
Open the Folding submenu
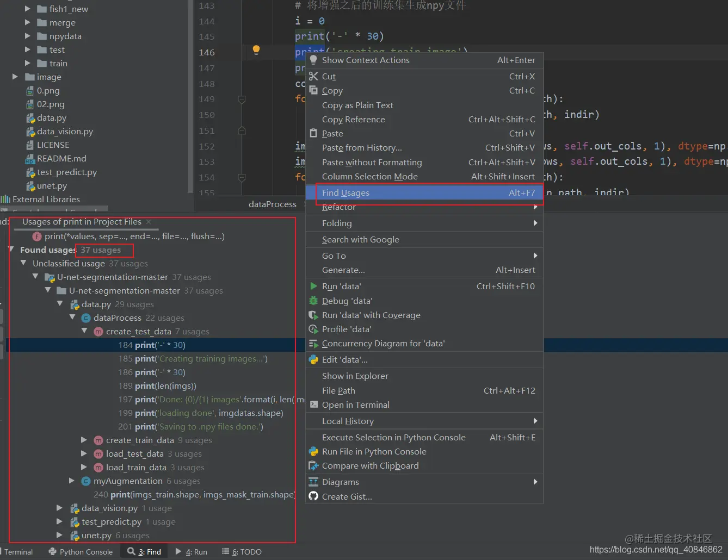(x=424, y=223)
